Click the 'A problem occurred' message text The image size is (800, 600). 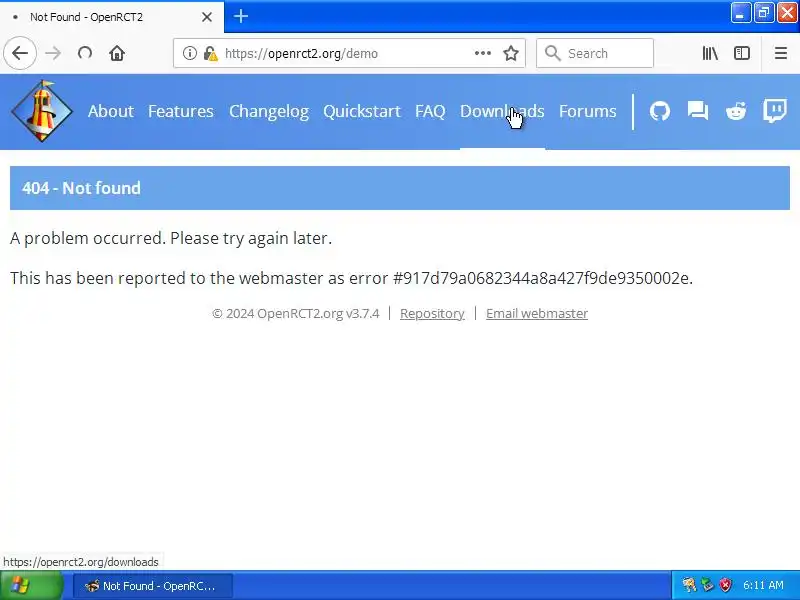click(171, 238)
